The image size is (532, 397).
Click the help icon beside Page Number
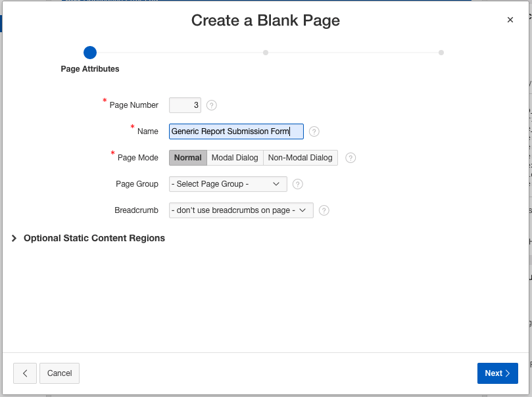(212, 105)
